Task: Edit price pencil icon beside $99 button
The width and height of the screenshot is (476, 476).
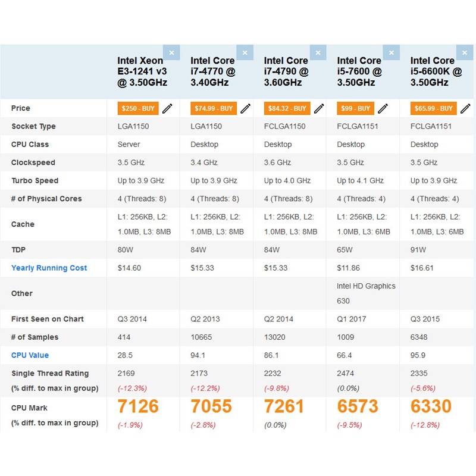Action: [x=383, y=108]
